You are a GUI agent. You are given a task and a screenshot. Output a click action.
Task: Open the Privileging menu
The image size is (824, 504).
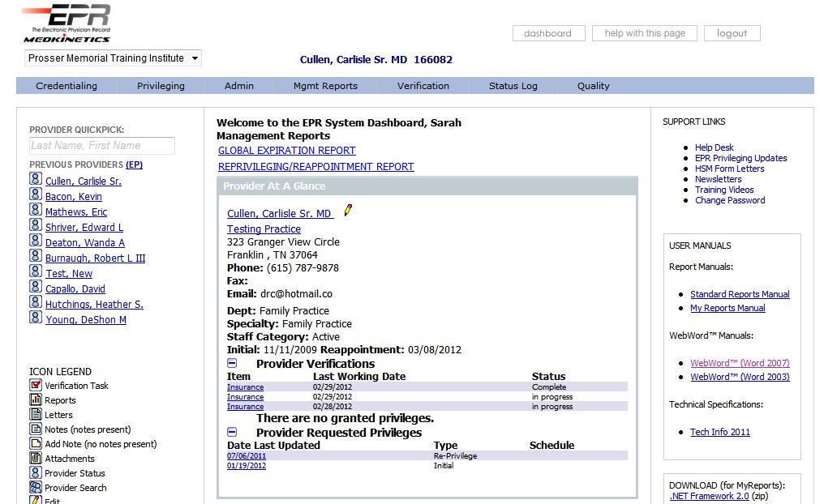(161, 86)
